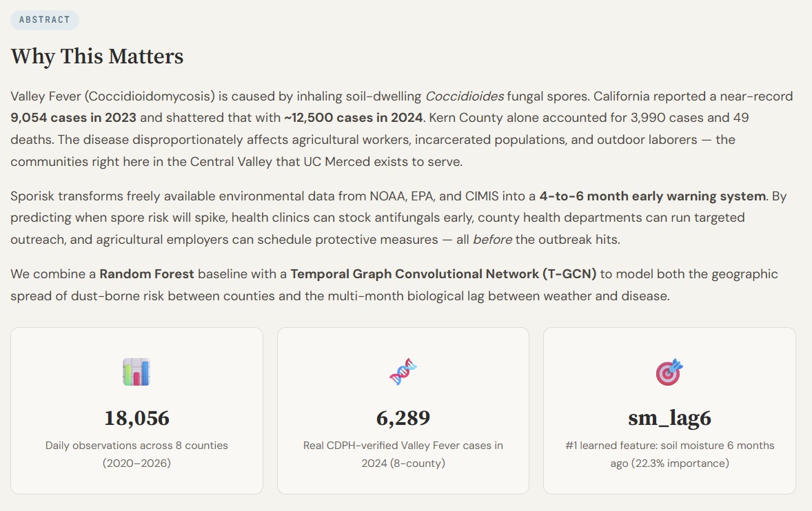Click "4-to-6 month early warning system" text
812x511 pixels.
coord(652,196)
